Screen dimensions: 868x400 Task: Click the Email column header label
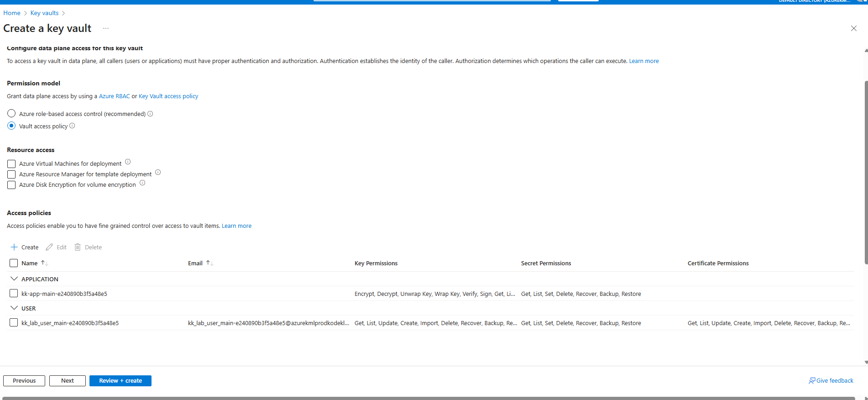tap(195, 263)
